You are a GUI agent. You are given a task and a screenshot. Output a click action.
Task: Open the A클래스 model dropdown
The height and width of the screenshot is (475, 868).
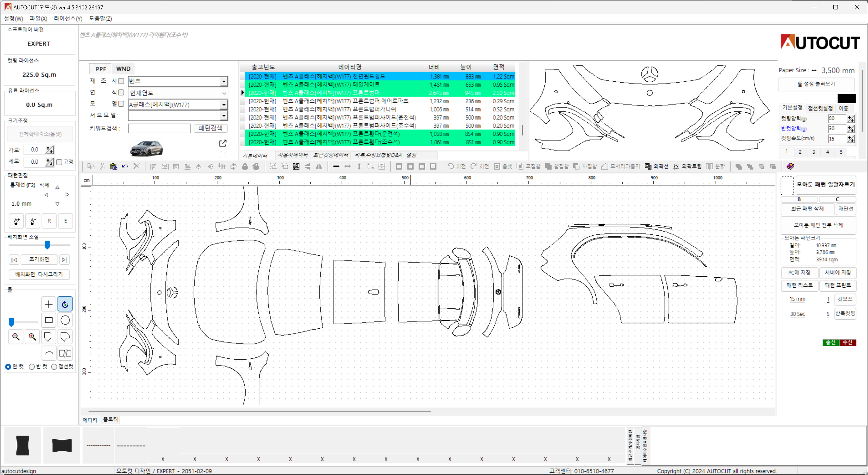pyautogui.click(x=224, y=104)
